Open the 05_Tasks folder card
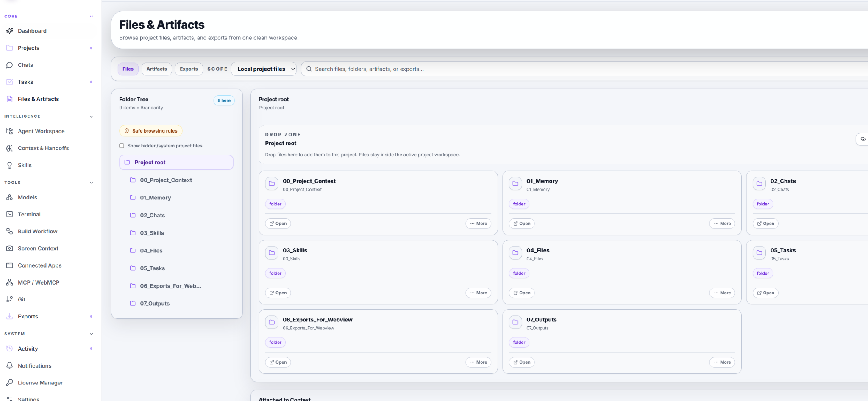Viewport: 868px width, 401px height. click(x=765, y=293)
